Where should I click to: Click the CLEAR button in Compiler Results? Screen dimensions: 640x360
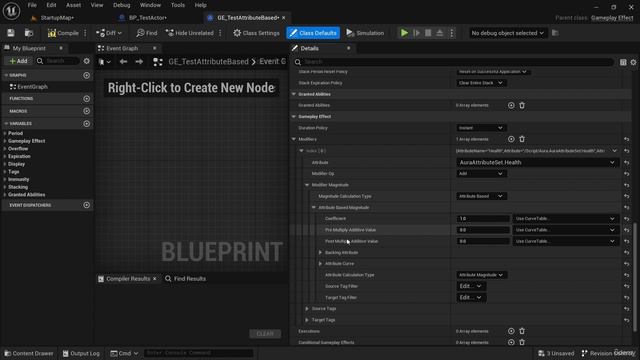point(265,334)
